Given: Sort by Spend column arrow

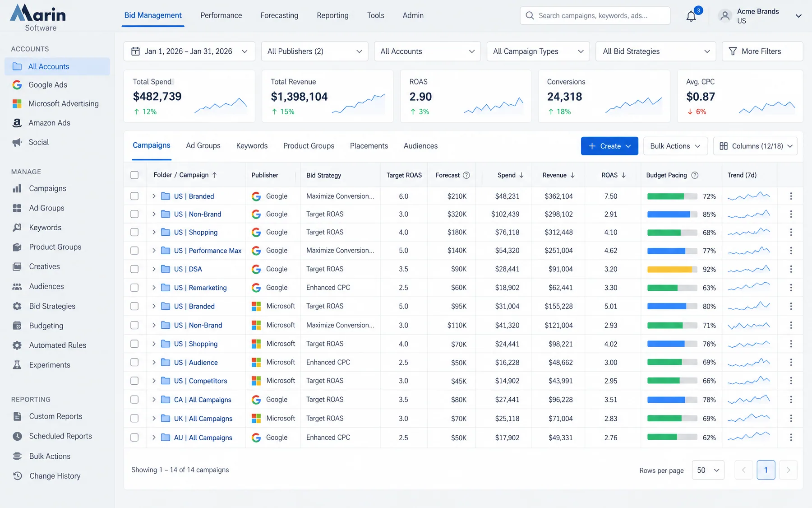Looking at the screenshot, I should click(521, 175).
